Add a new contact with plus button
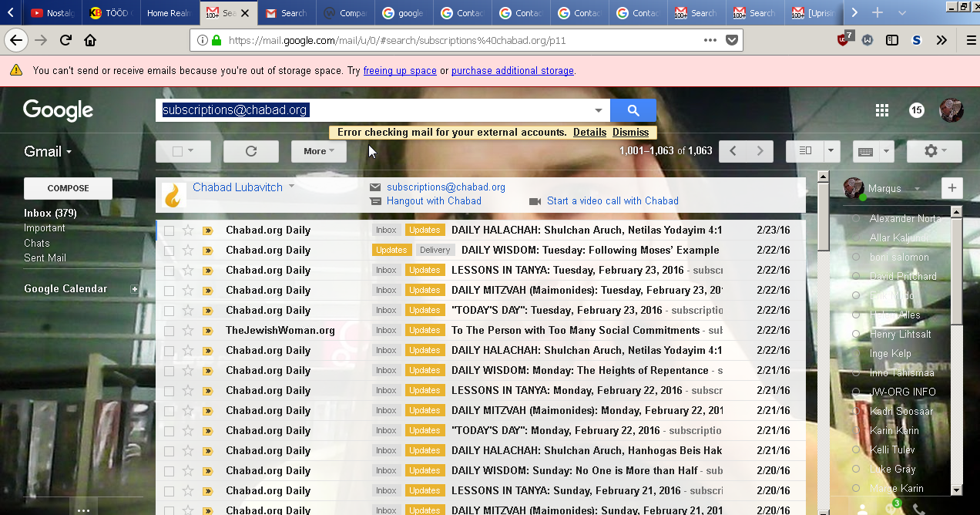Image resolution: width=980 pixels, height=515 pixels. 952,187
